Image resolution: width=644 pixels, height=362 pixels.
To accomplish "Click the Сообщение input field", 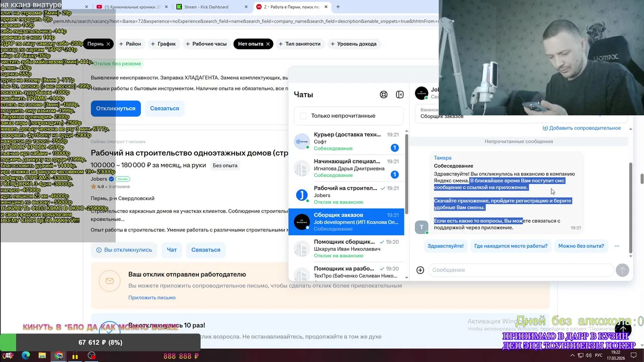I will pos(521,270).
